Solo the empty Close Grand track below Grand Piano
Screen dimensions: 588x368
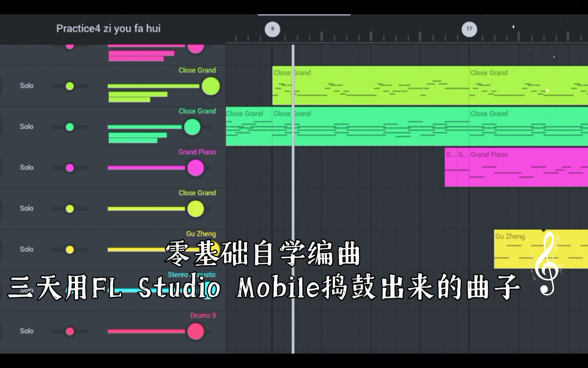[27, 208]
